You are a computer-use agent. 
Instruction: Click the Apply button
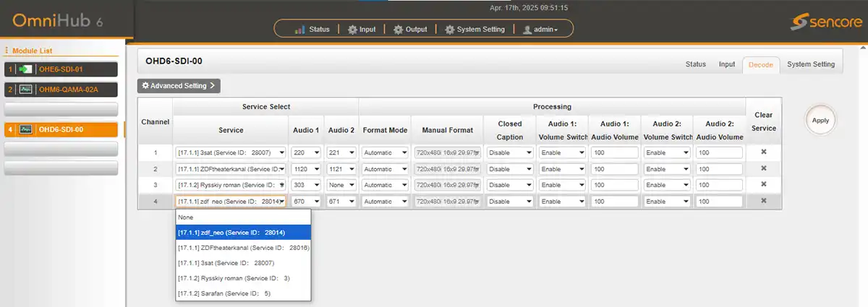pos(820,121)
